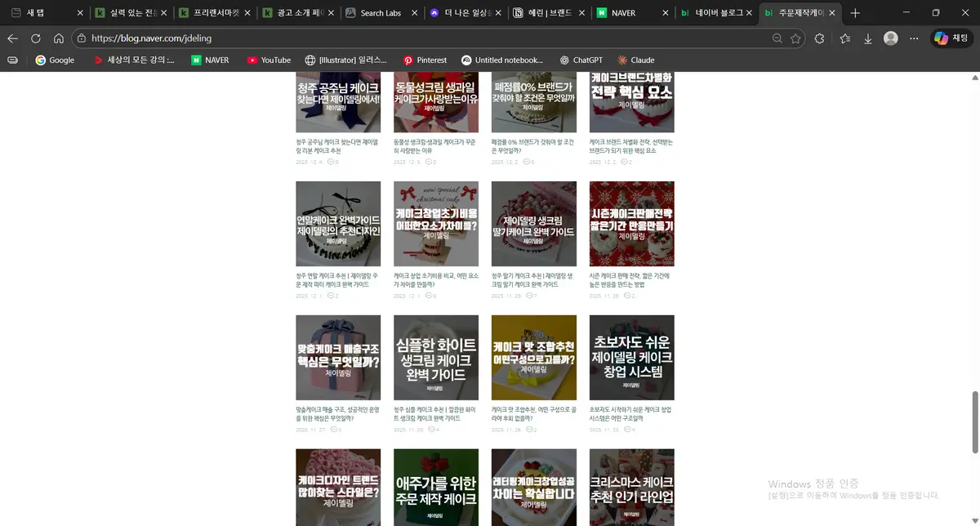Screen dimensions: 980x526
Task: Open the favorites list icon in toolbar
Action: [x=844, y=38]
